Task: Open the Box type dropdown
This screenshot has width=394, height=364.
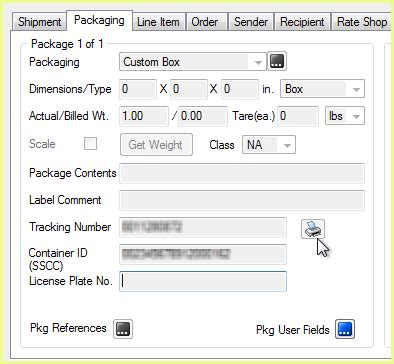Action: click(322, 89)
